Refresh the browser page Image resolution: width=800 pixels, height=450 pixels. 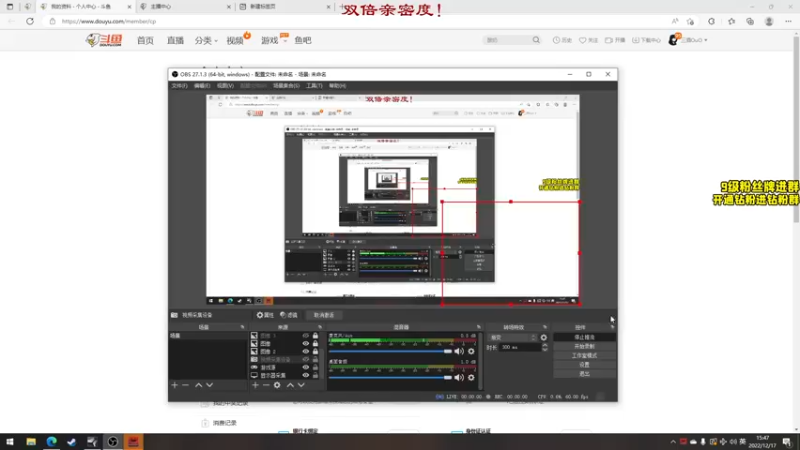[30, 21]
